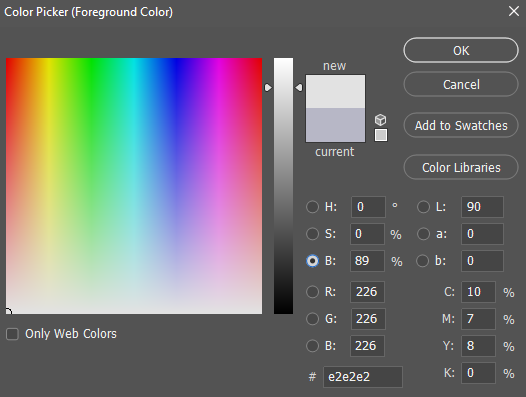Click the 'Only Web Colors' label text
Screen dimensions: 526x397
pos(71,334)
